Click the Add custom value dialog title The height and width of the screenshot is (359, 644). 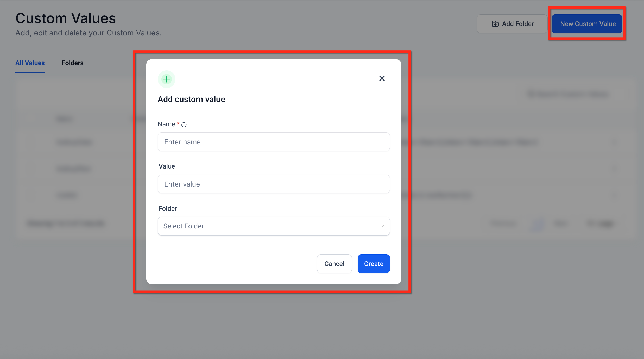(191, 99)
